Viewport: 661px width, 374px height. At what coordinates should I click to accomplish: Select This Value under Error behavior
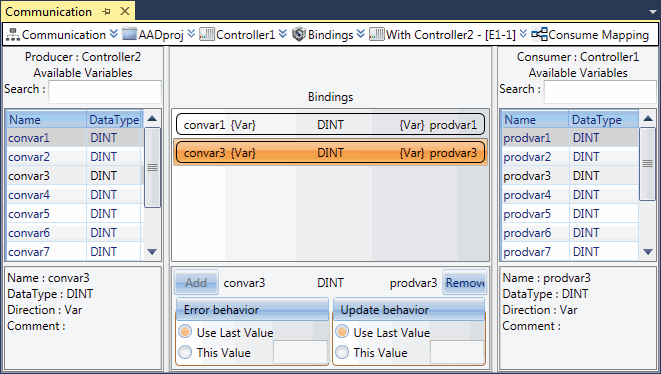185,352
